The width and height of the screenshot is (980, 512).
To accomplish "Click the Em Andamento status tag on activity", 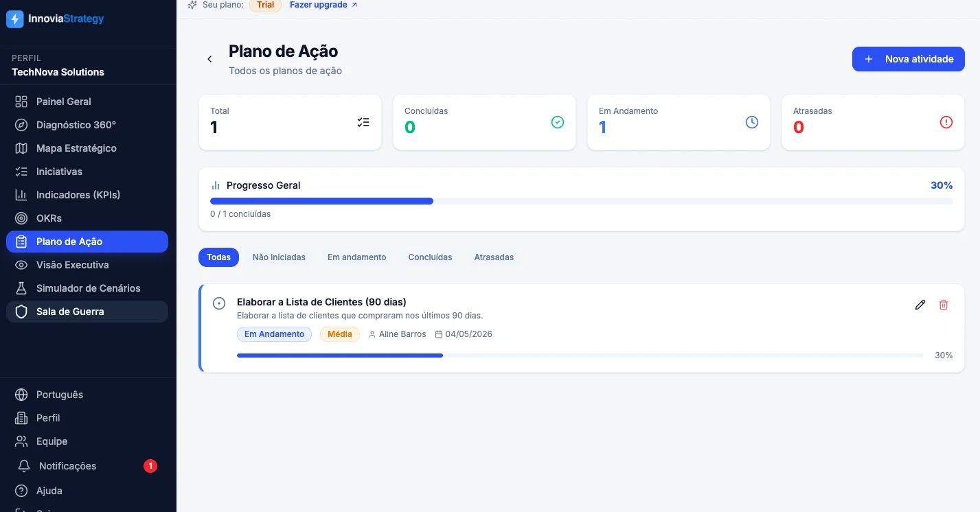I will click(x=274, y=334).
